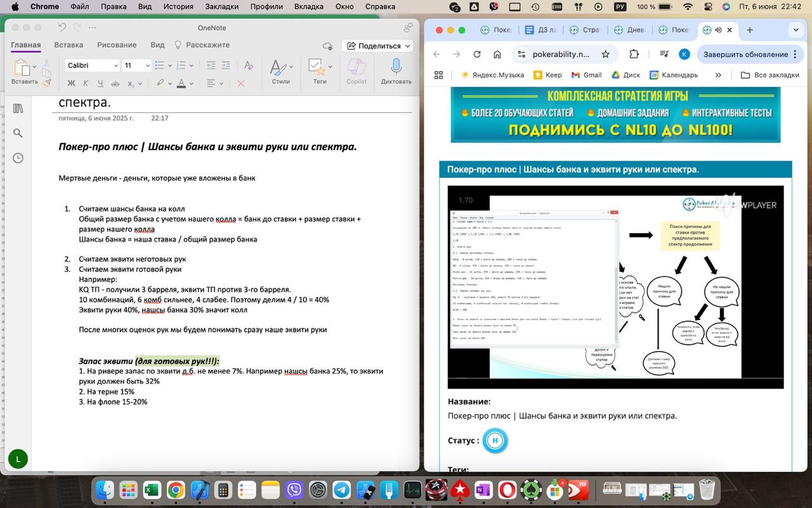This screenshot has width=812, height=508.
Task: Click the red X delete icon in OneNote ribbon
Action: 240,83
